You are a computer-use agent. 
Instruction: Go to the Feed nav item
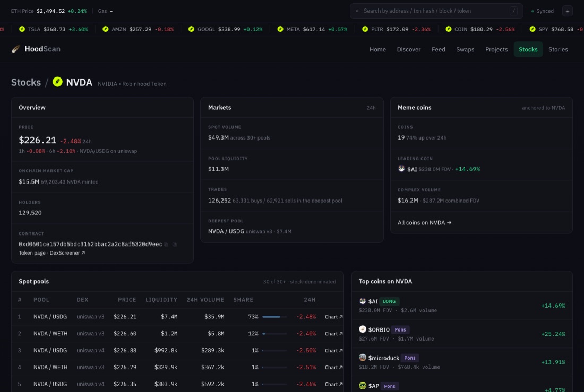(438, 49)
